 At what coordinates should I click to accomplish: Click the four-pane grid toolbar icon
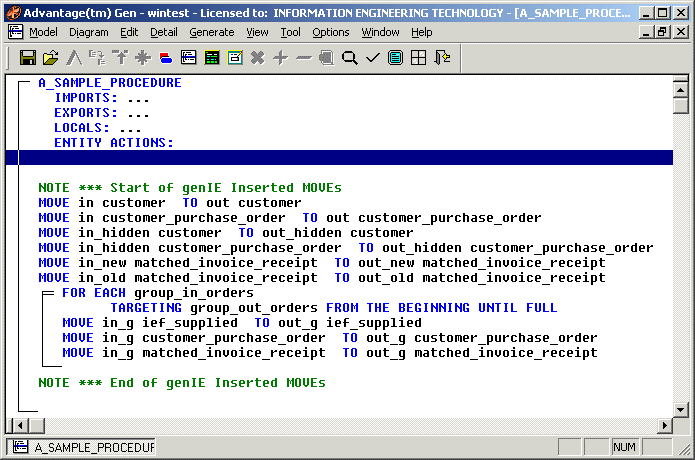coord(419,58)
